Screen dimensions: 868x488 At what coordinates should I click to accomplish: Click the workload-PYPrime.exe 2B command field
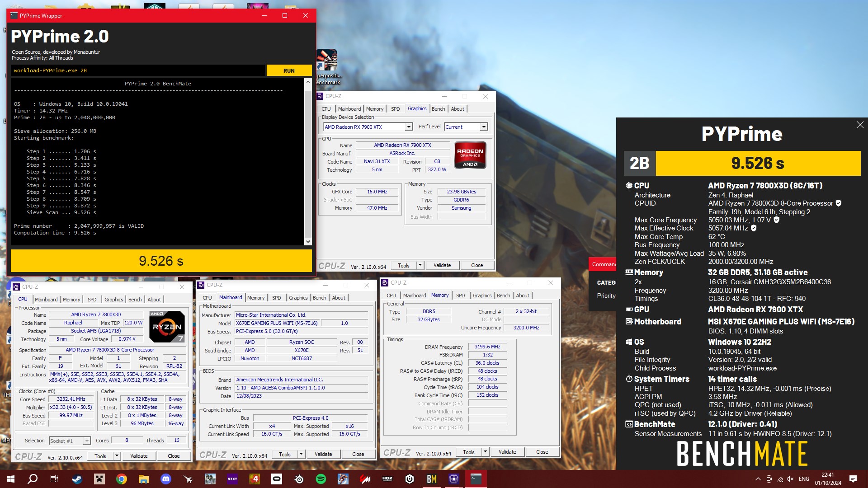[138, 70]
